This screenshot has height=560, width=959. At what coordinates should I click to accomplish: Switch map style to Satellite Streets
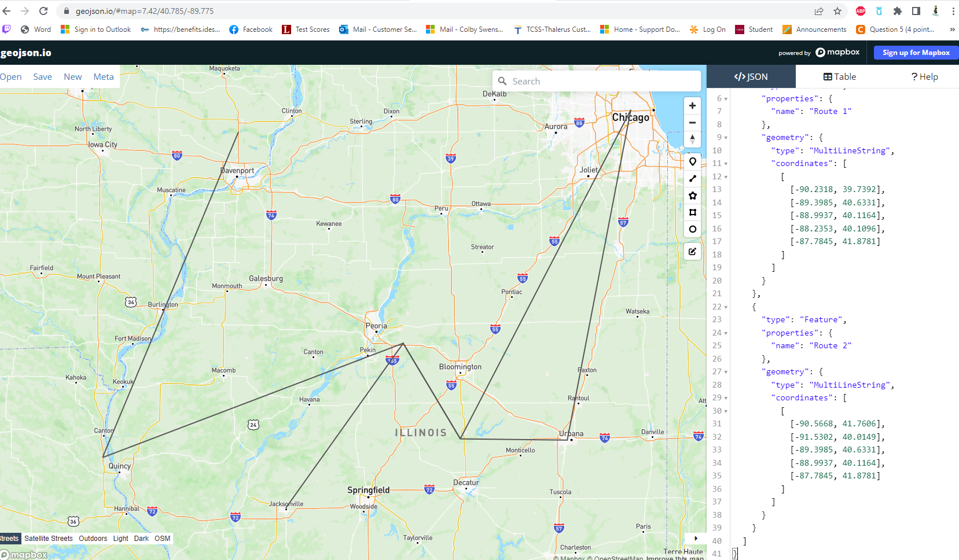49,539
